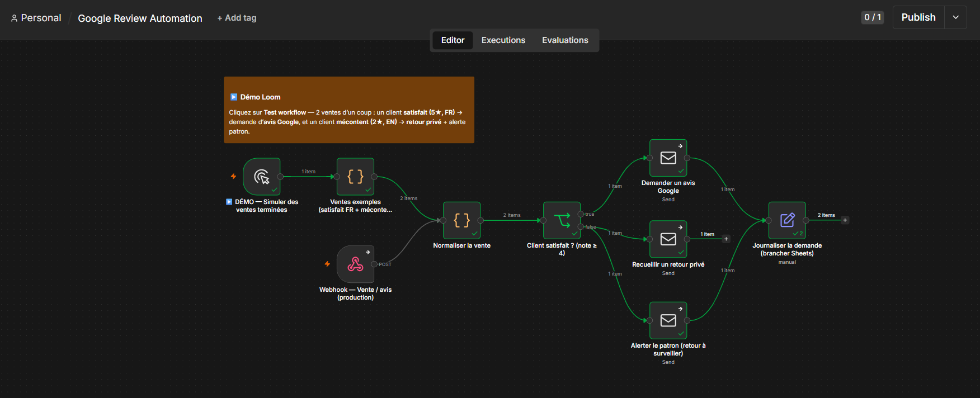Click the Add tag link
Screen dimensions: 980x398
tap(237, 18)
